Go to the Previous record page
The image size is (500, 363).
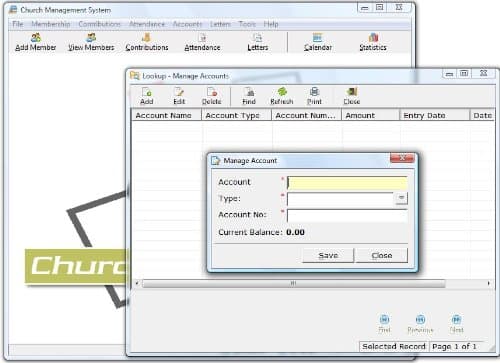point(420,324)
